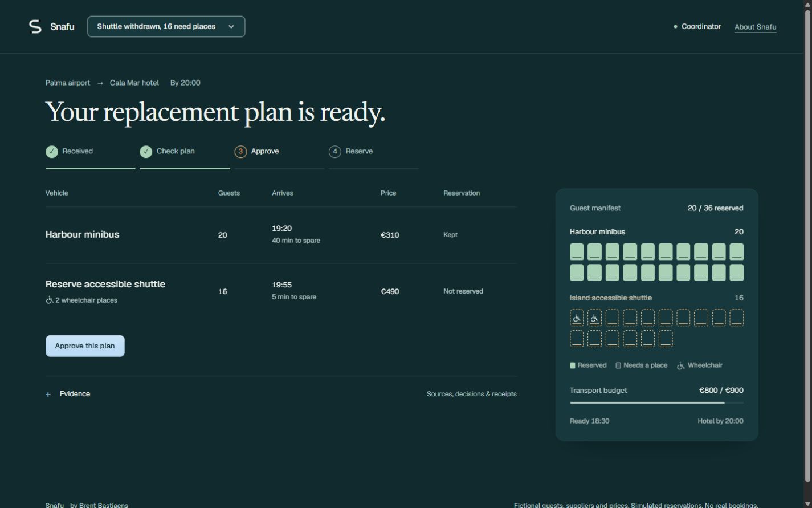Click the Approve this plan button
This screenshot has width=812, height=508.
point(85,346)
